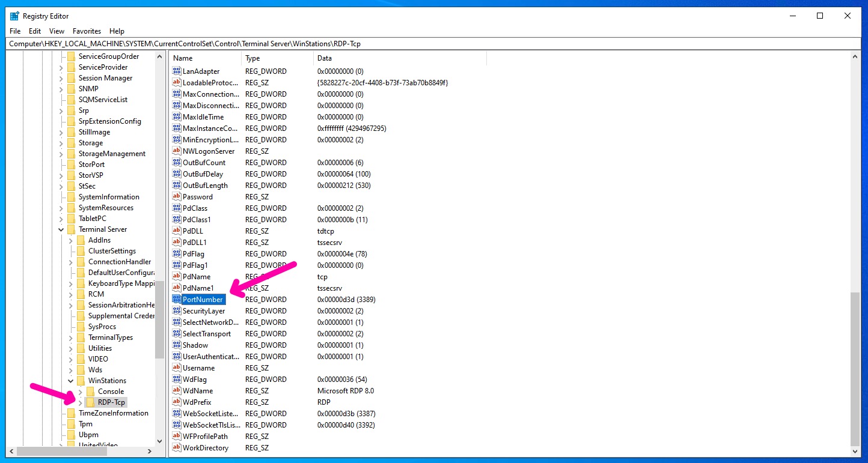Select the TimeZoneInformation key in tree
868x463 pixels.
(113, 413)
